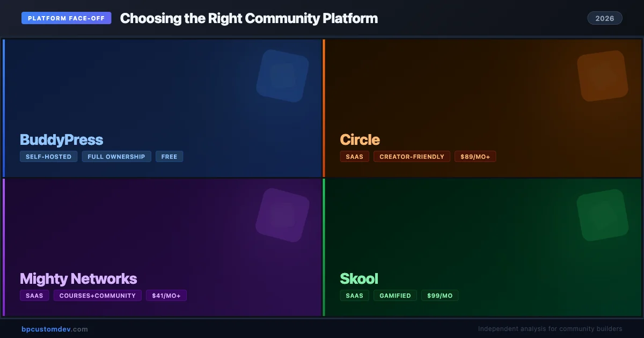Toggle the SELF-HOSTED tag

point(48,156)
